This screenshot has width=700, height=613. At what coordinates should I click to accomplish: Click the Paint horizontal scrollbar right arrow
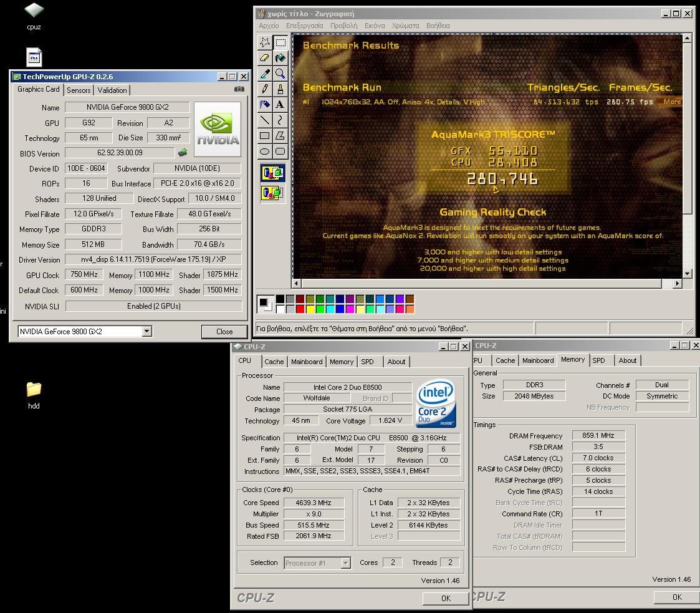(677, 283)
